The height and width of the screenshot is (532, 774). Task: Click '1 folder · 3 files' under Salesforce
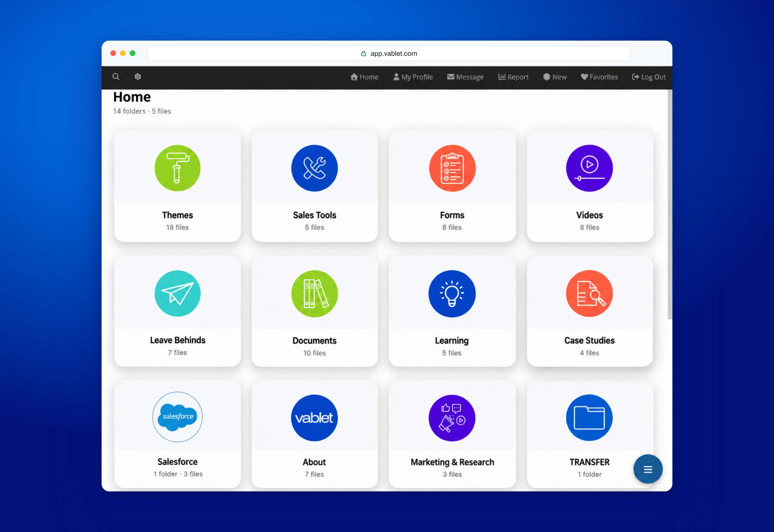tap(178, 474)
